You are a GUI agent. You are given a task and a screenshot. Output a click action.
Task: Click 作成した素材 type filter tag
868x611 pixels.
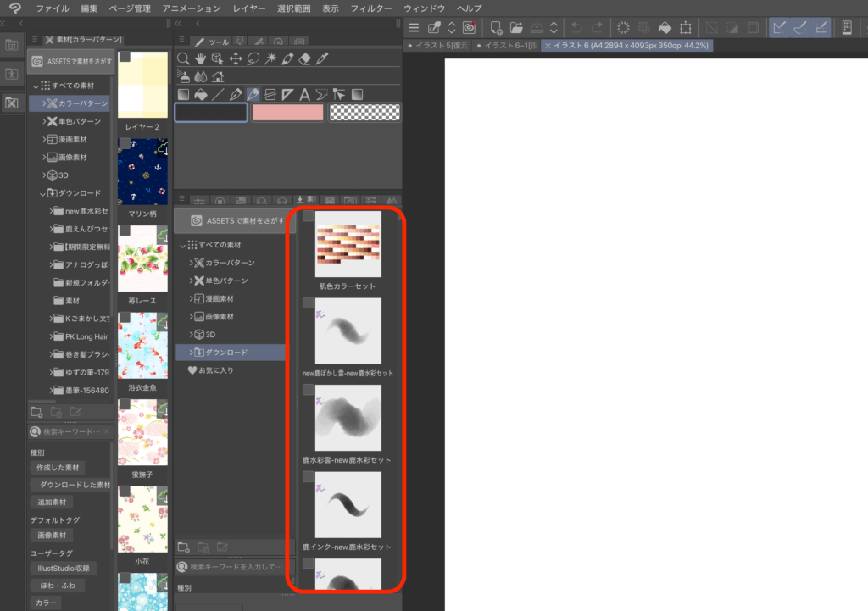click(58, 468)
